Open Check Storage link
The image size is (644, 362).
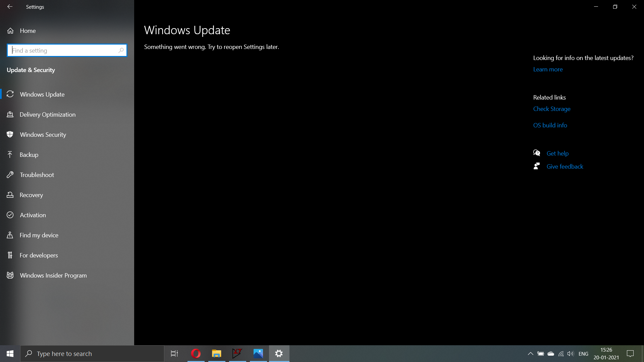552,109
